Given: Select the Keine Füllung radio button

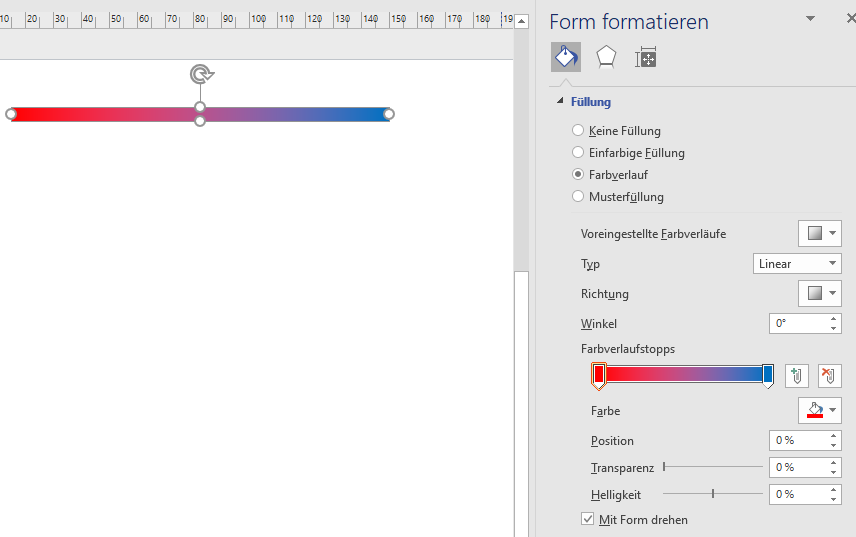Looking at the screenshot, I should click(578, 130).
